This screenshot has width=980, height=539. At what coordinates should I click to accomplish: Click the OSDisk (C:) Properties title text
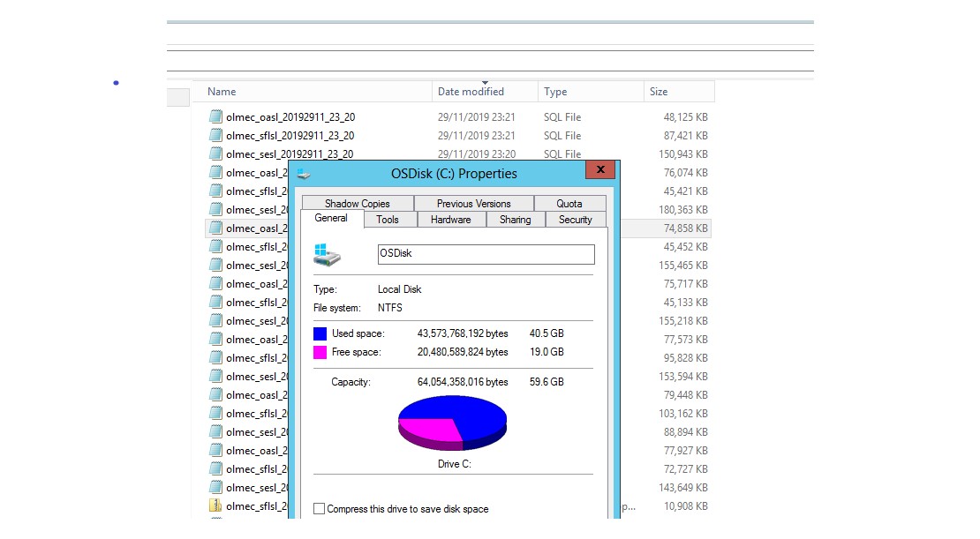pos(454,174)
